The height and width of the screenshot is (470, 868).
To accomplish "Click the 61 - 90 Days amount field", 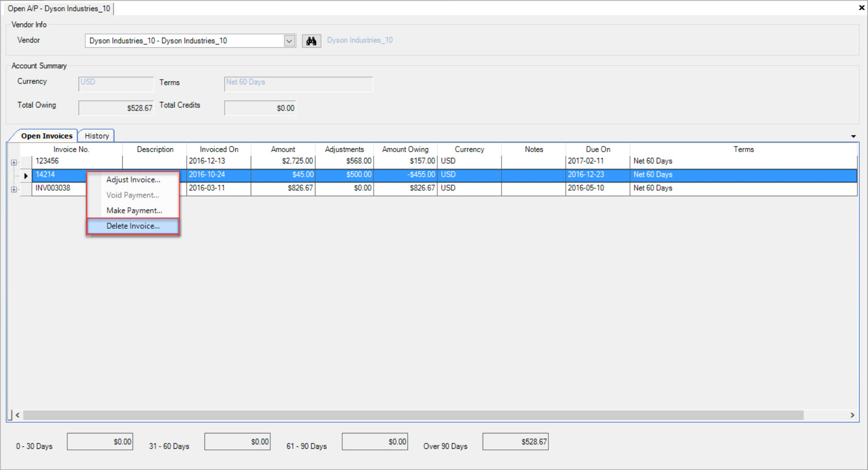I will pyautogui.click(x=375, y=442).
